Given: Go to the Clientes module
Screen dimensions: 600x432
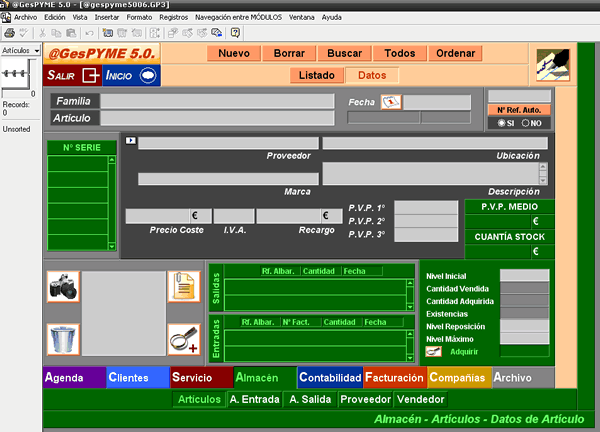Looking at the screenshot, I should (138, 378).
